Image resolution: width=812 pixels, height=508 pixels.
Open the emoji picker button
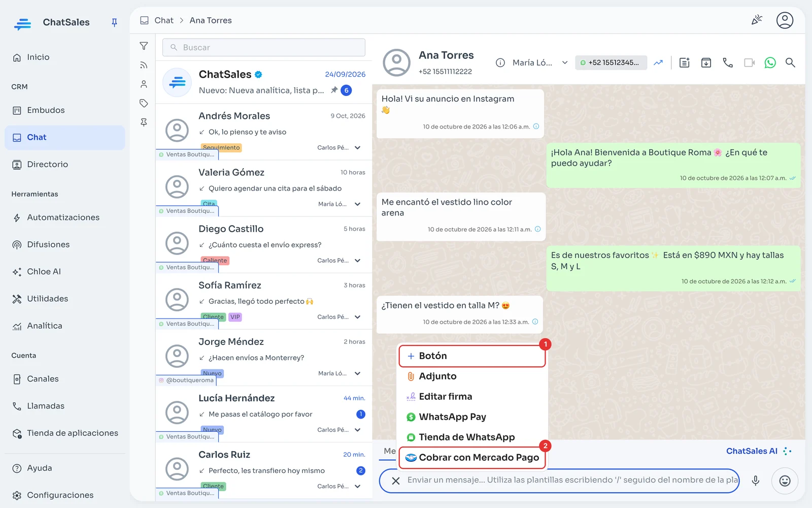785,481
